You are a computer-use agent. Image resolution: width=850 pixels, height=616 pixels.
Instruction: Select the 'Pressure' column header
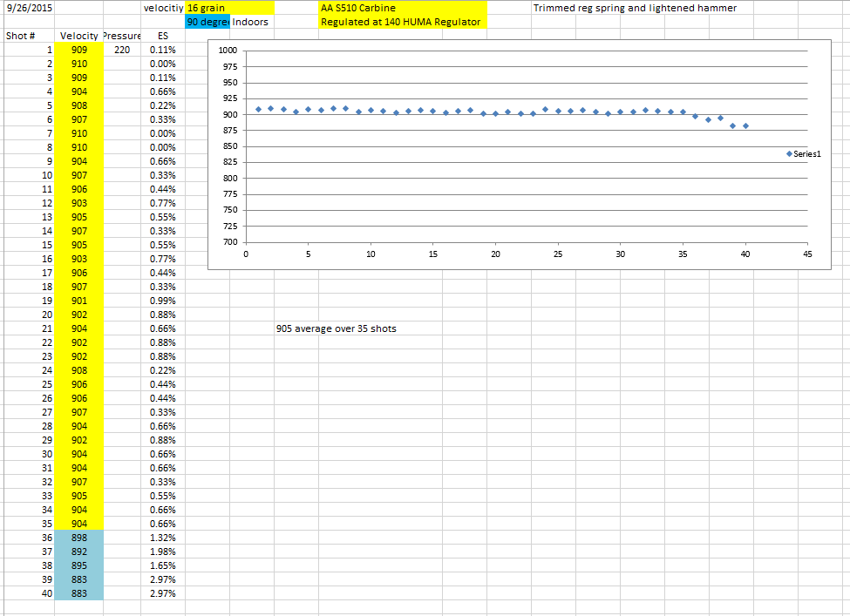pyautogui.click(x=122, y=36)
